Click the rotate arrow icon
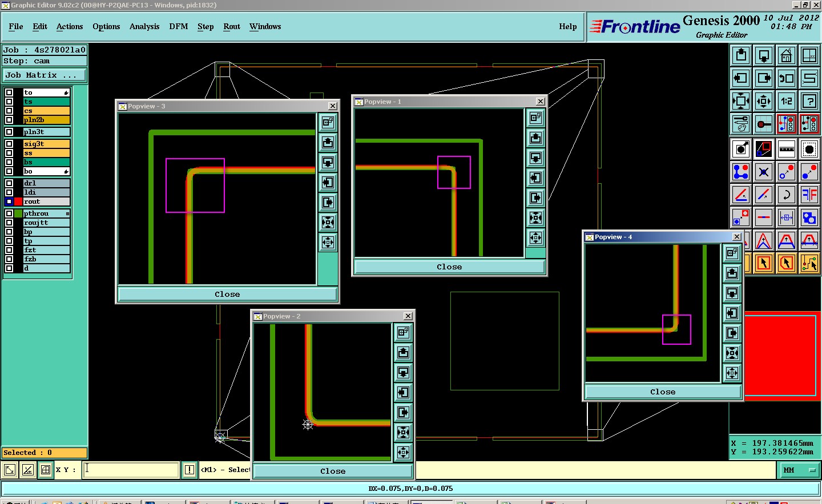 787,195
